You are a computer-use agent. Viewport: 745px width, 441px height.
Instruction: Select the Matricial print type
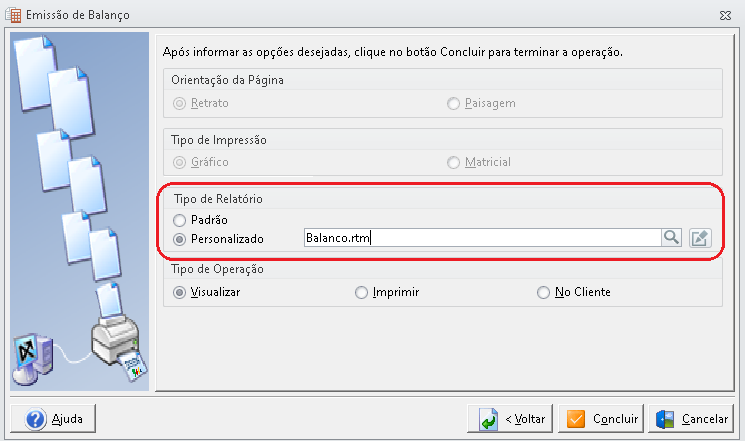point(453,163)
